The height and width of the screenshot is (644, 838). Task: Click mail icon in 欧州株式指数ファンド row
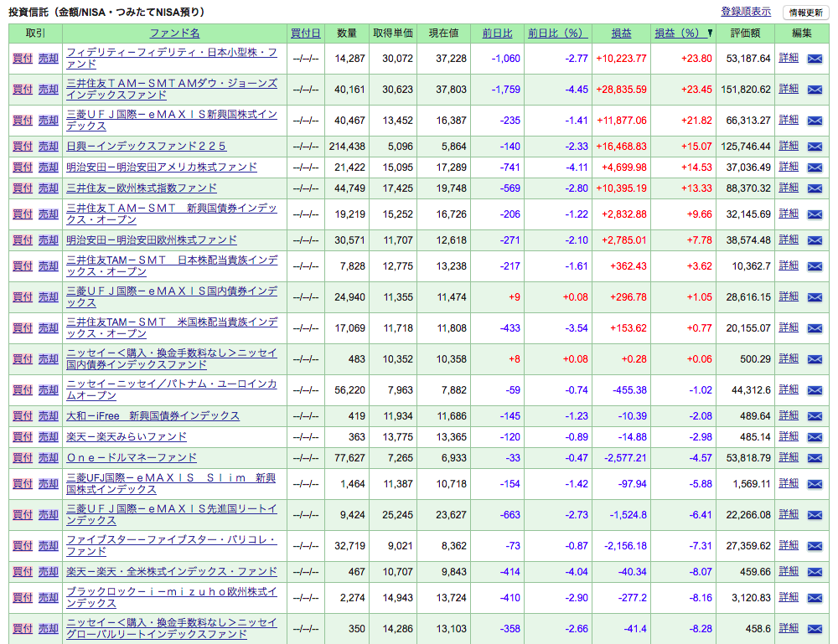[815, 188]
